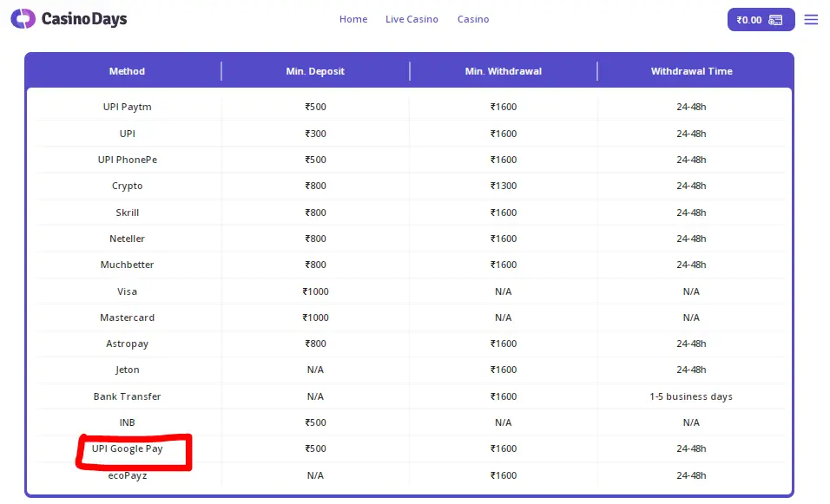Click the Method column header
The image size is (830, 504).
[x=127, y=71]
